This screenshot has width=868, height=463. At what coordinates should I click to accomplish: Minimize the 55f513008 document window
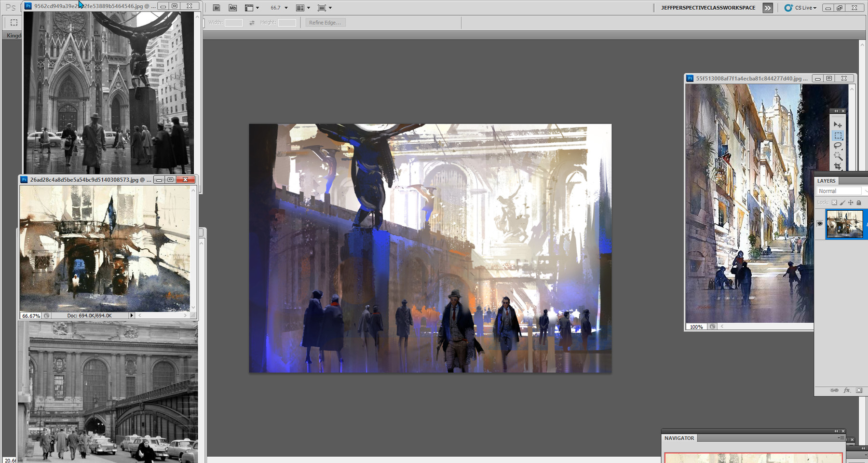[817, 78]
